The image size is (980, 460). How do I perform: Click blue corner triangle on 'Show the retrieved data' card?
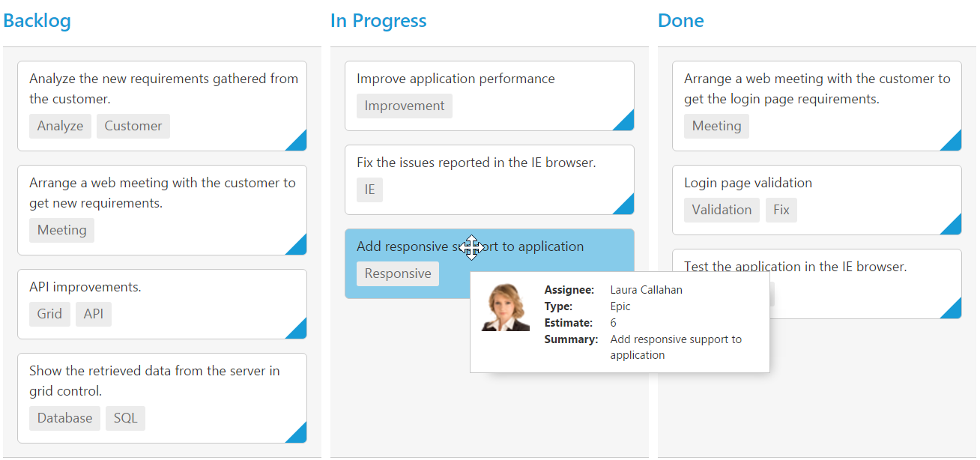[299, 435]
